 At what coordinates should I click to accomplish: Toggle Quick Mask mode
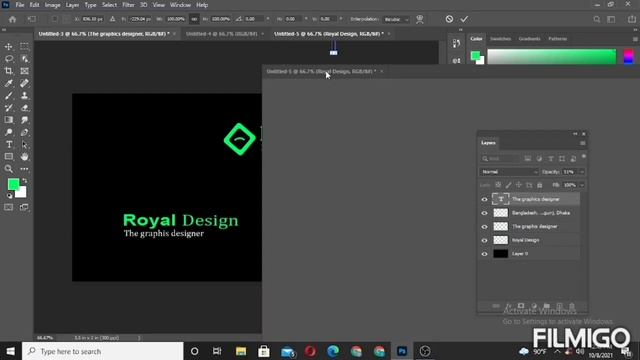(x=9, y=207)
